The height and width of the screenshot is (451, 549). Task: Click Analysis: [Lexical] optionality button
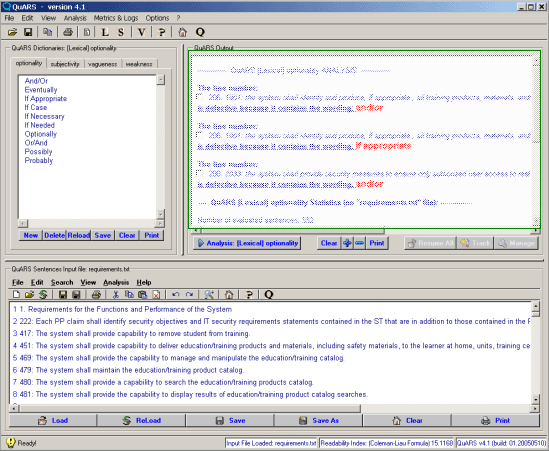[247, 243]
